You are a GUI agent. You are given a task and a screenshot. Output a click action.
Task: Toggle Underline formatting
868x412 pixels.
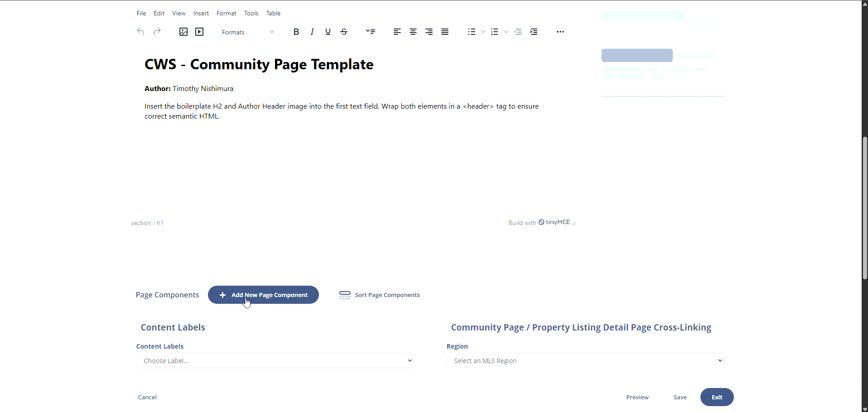click(x=328, y=32)
